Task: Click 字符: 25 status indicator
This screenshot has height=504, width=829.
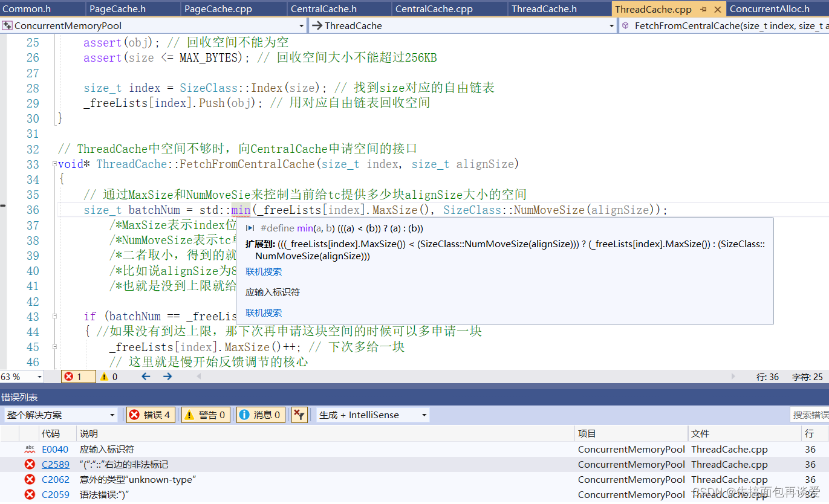Action: point(807,376)
